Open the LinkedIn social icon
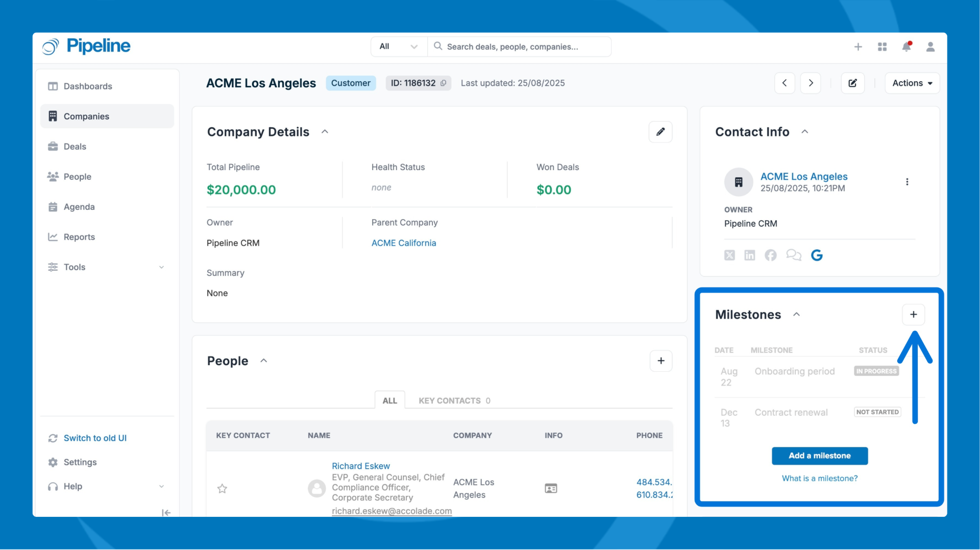980x550 pixels. pyautogui.click(x=749, y=255)
